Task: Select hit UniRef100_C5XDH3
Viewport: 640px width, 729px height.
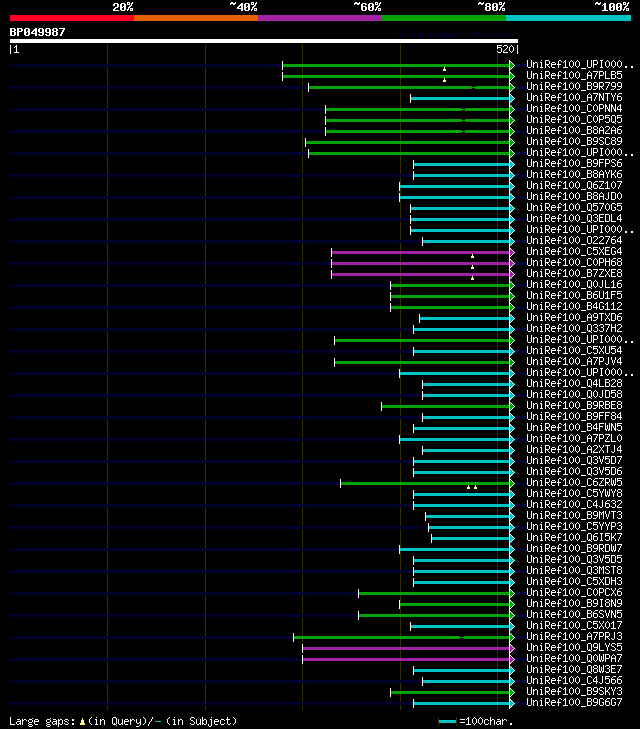Action: 574,582
